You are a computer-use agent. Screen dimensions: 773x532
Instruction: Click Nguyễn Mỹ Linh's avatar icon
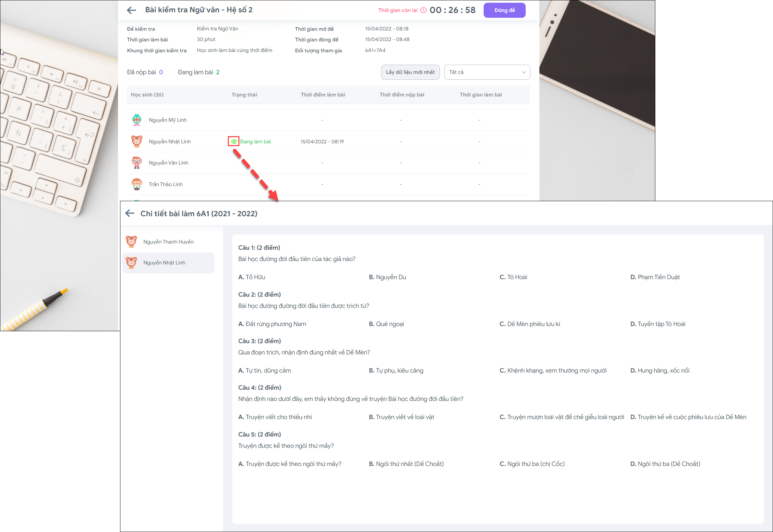pos(137,120)
